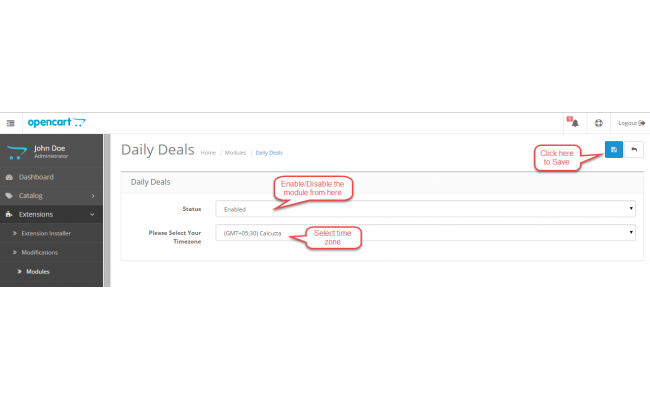Open the notifications bell icon

574,123
